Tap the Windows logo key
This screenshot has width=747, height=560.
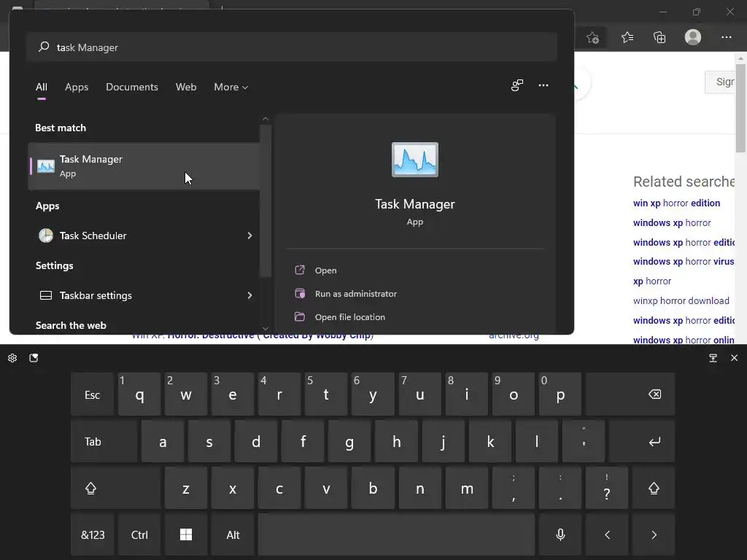[186, 534]
